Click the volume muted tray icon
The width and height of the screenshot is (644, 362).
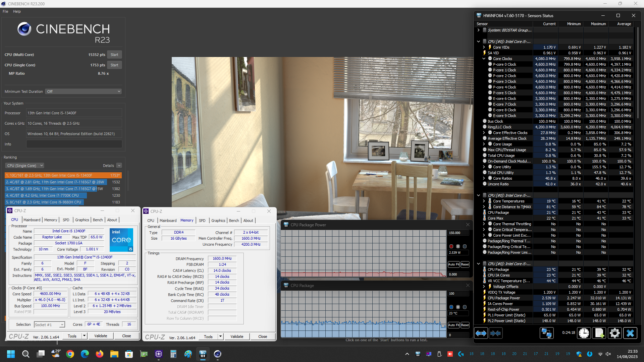point(608,354)
